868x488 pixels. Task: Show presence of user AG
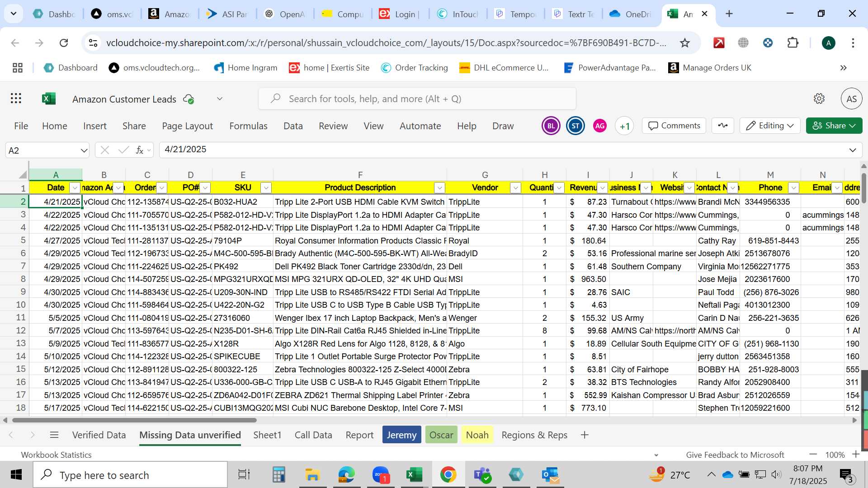pos(600,126)
